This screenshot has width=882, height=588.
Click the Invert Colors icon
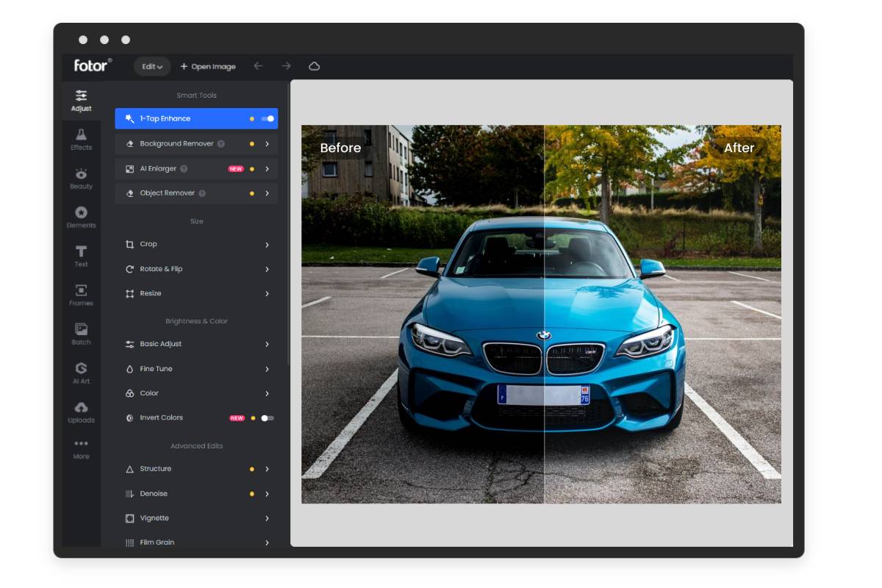(129, 417)
